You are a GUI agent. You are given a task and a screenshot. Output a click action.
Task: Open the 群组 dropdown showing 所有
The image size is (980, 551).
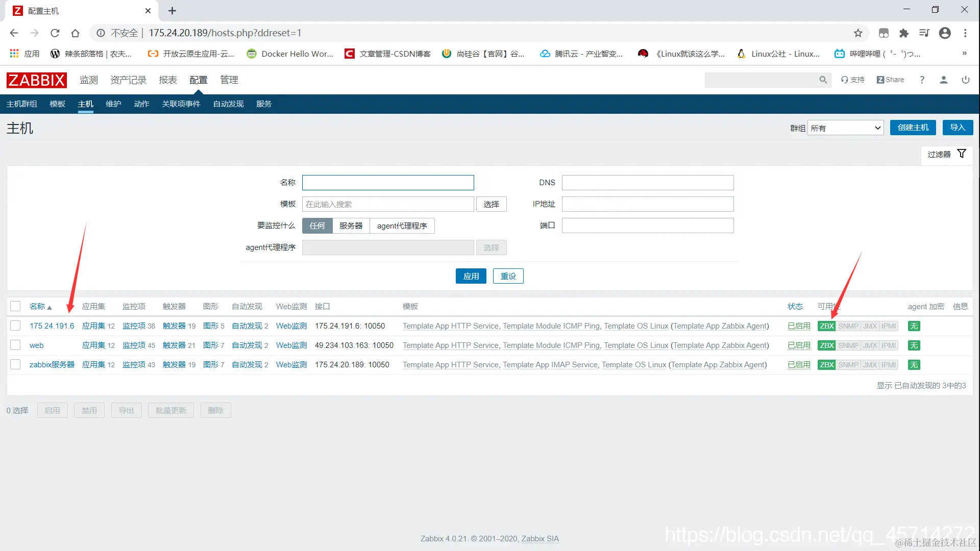pyautogui.click(x=846, y=128)
